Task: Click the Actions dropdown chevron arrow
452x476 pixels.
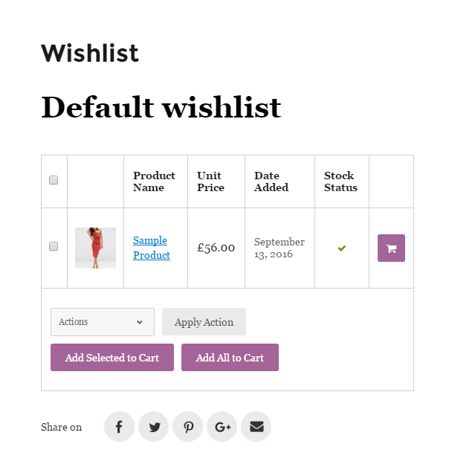Action: coord(140,322)
